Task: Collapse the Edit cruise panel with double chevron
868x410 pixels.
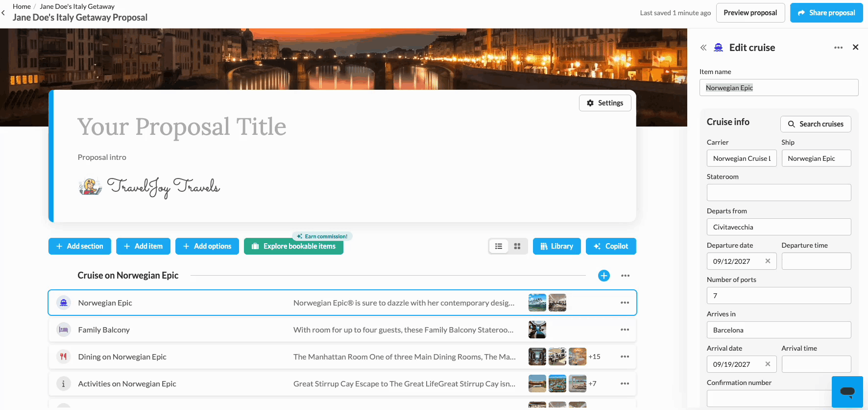Action: [x=703, y=48]
